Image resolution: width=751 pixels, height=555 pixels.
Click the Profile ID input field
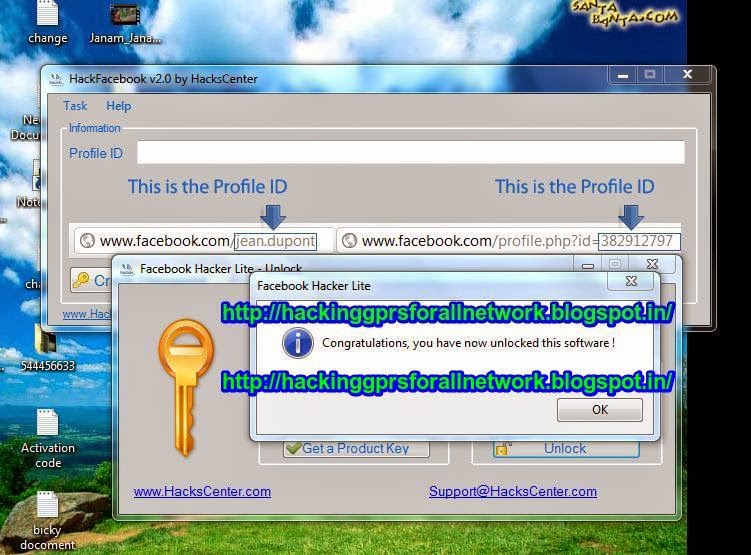point(410,152)
